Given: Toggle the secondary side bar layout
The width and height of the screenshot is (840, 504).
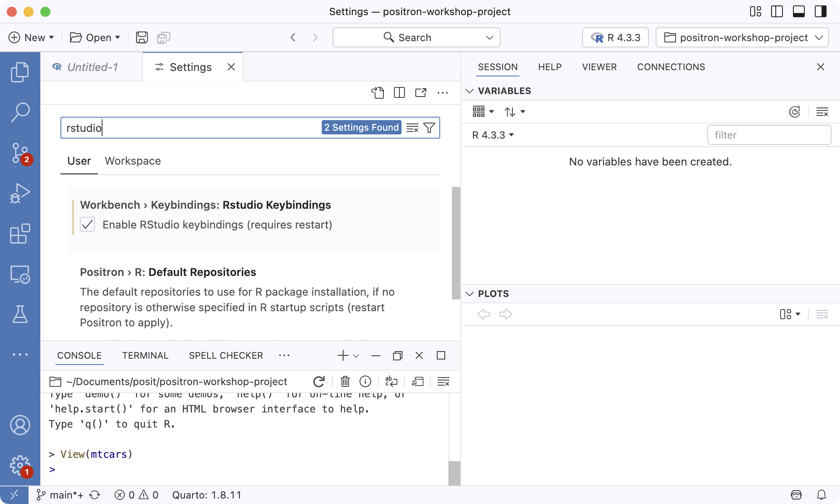Looking at the screenshot, I should tap(821, 11).
